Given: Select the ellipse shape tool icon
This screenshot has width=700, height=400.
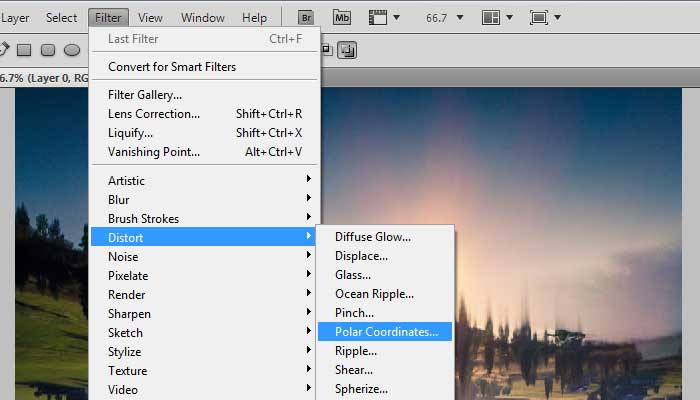Looking at the screenshot, I should click(72, 50).
